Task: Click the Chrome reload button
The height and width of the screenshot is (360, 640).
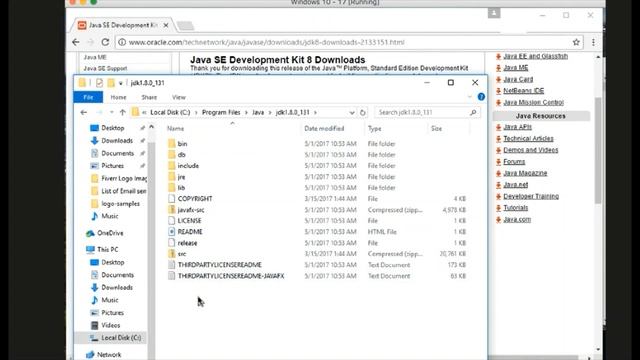Action: [105, 42]
